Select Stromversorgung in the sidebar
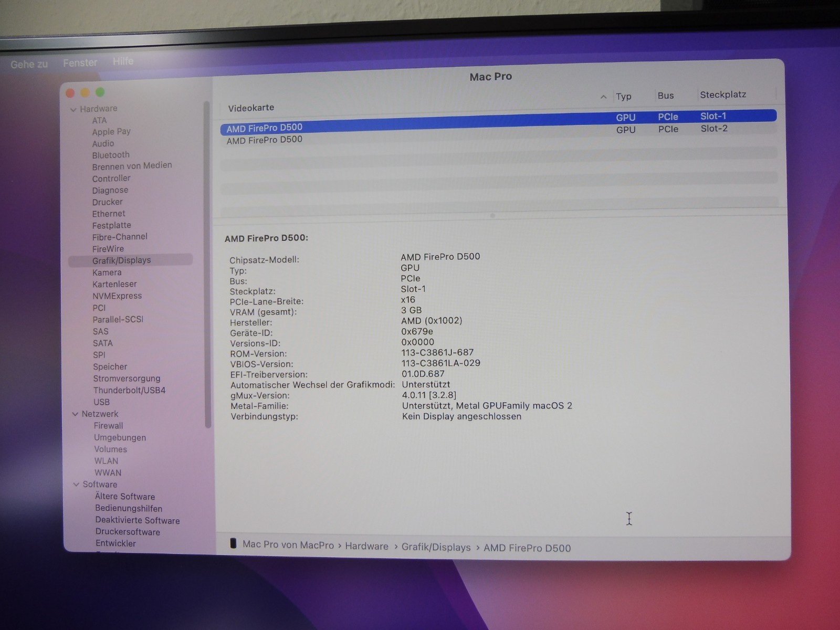 click(x=127, y=379)
